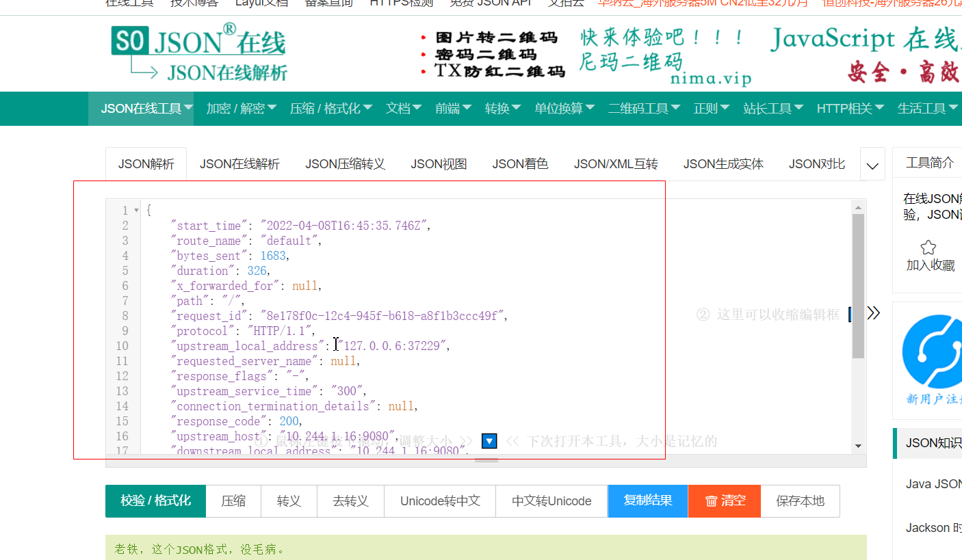Click the Unicode转中文 button
The width and height of the screenshot is (962, 560).
click(440, 501)
